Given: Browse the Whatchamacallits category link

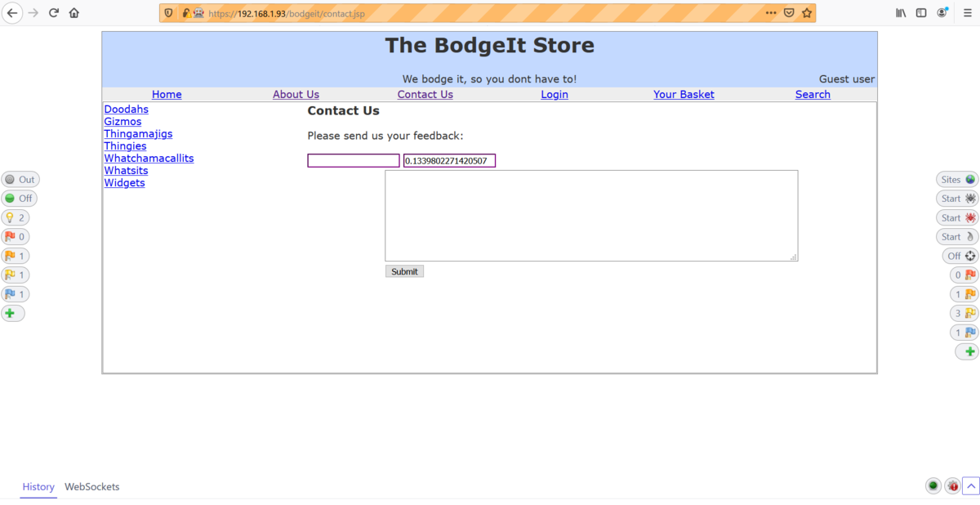Looking at the screenshot, I should click(149, 159).
